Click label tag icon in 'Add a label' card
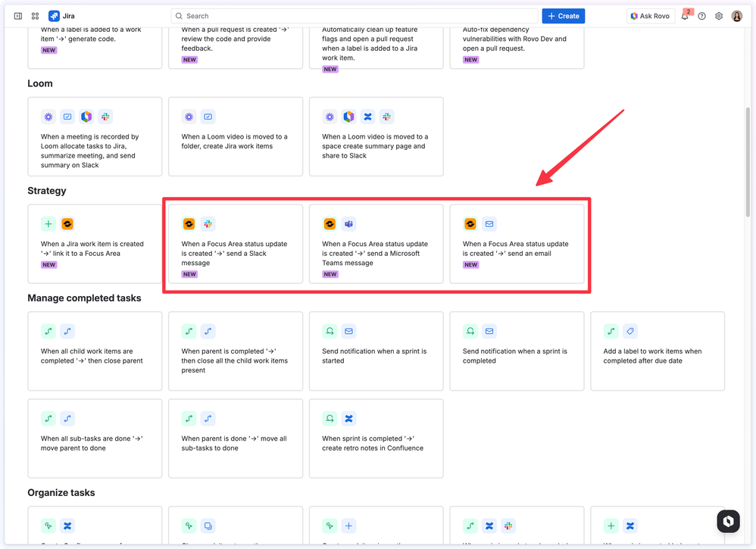This screenshot has height=549, width=756. [x=629, y=331]
